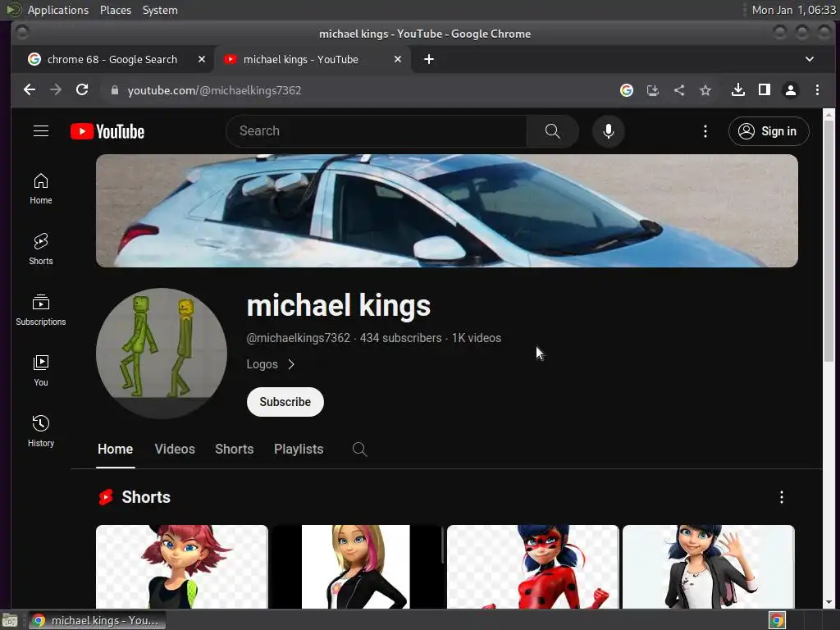Click the 434 subscribers text
This screenshot has width=840, height=630.
pyautogui.click(x=400, y=338)
